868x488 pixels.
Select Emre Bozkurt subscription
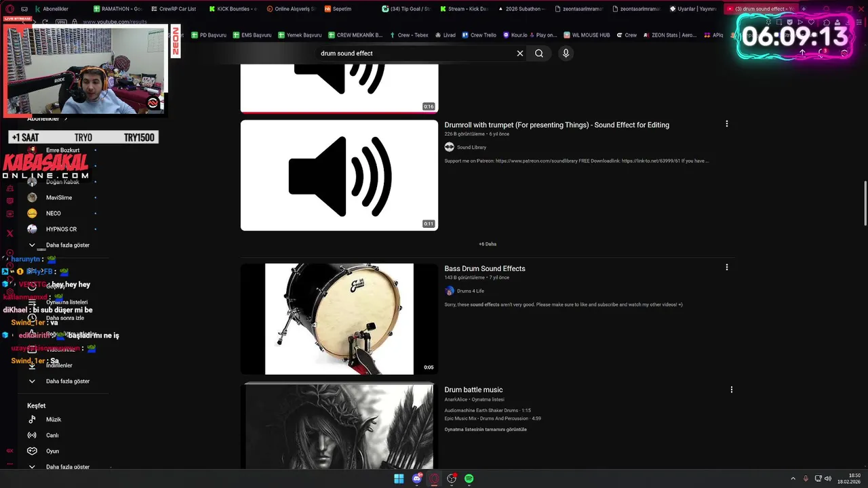[62, 150]
